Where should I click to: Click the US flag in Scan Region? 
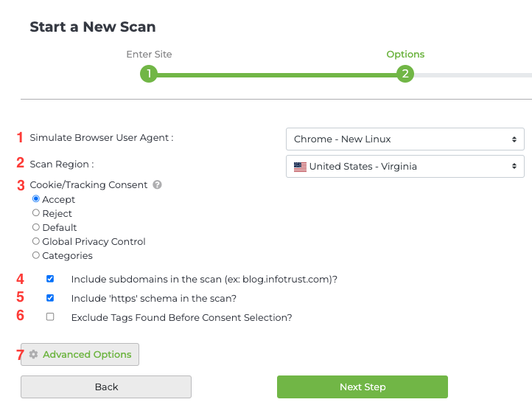(x=300, y=167)
